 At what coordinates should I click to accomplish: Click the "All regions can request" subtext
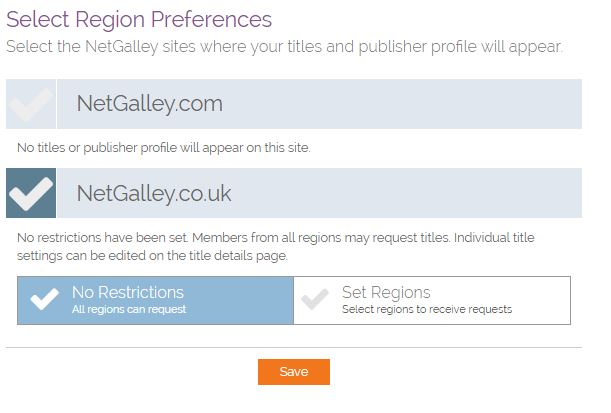point(129,310)
